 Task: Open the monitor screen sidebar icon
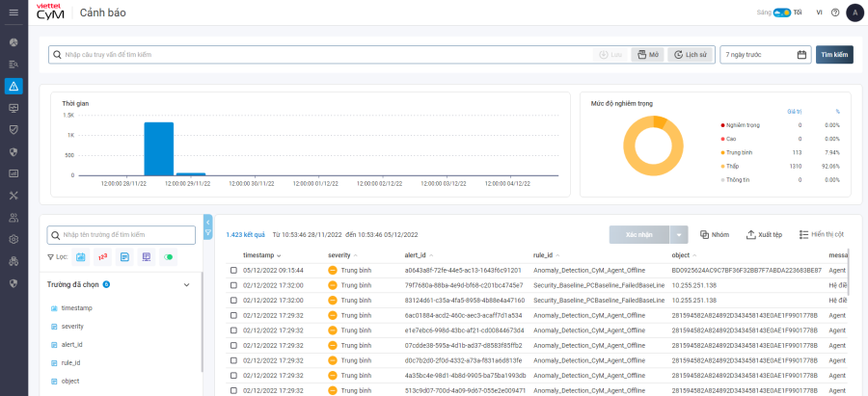tap(14, 108)
